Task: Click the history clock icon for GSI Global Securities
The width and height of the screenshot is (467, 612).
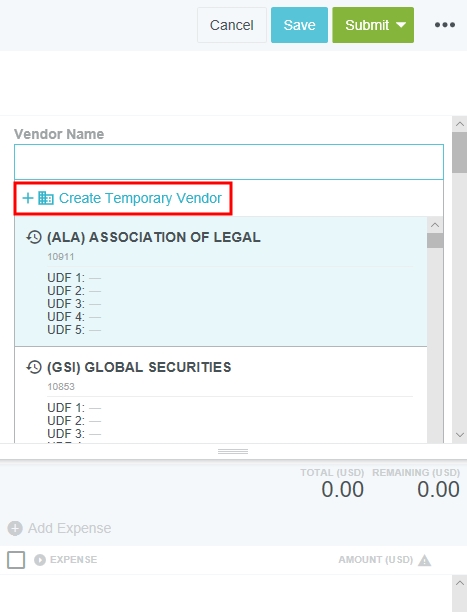Action: (x=34, y=367)
